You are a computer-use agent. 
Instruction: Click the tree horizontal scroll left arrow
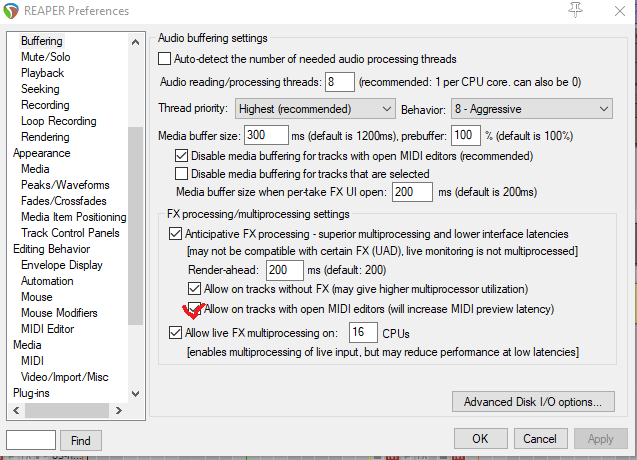click(16, 410)
